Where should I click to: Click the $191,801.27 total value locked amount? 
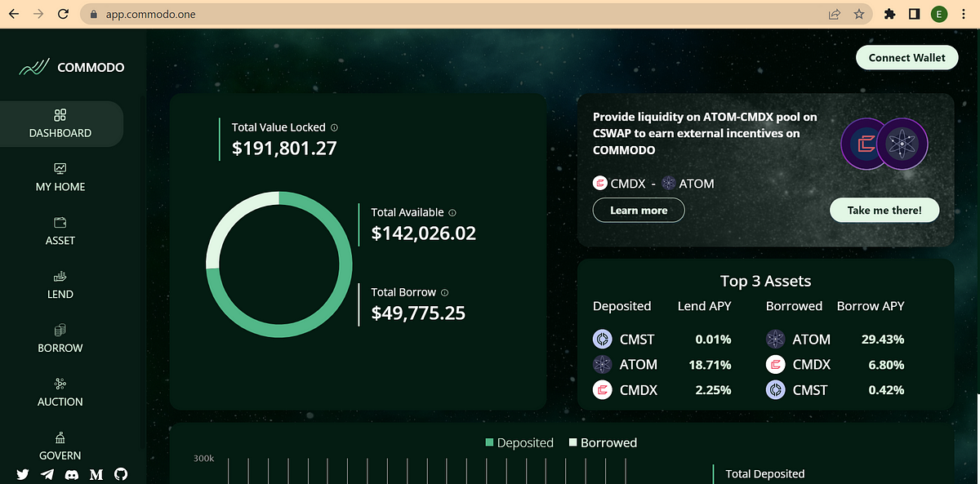(x=284, y=148)
